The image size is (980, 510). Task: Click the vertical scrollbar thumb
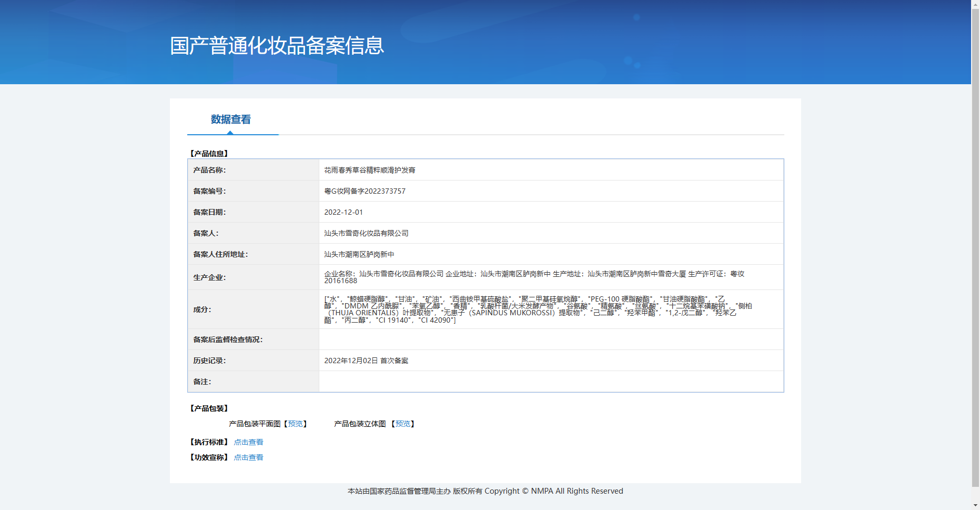975,247
